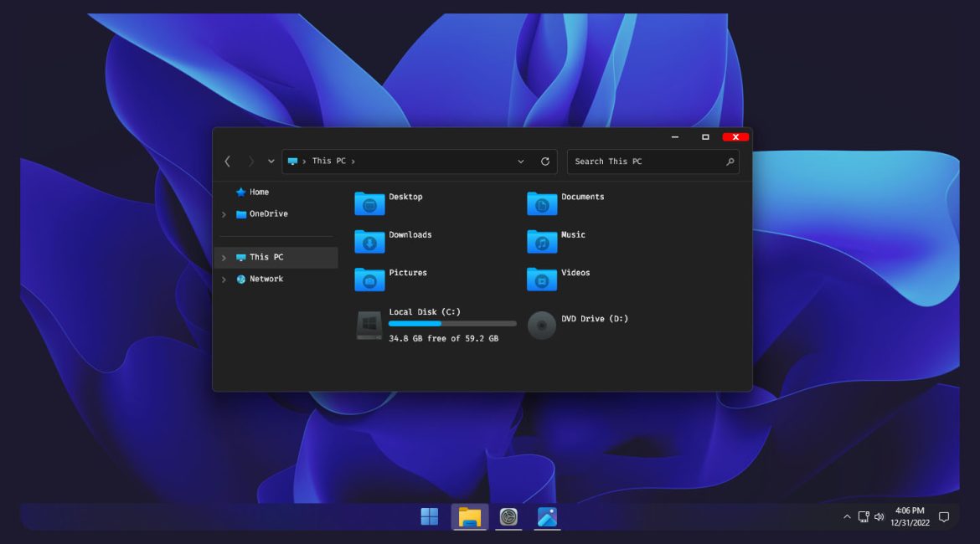Open the Pictures folder icon
This screenshot has height=544, width=980.
pos(369,280)
